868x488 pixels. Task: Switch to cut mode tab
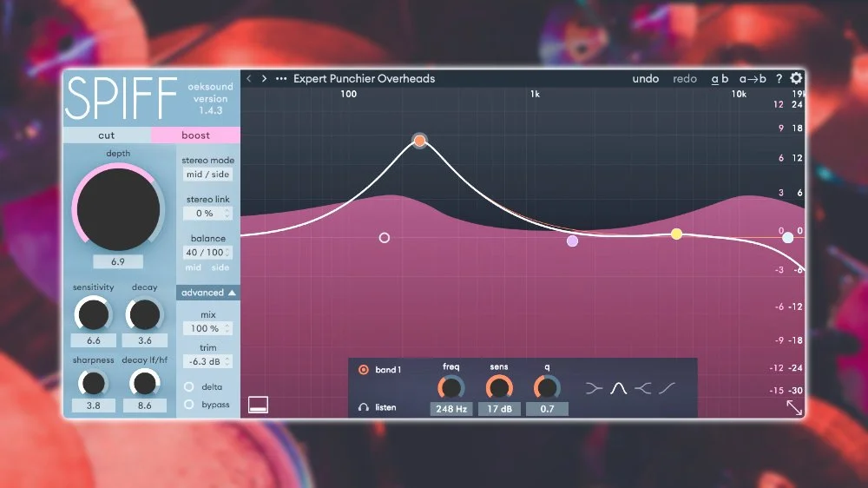tap(106, 135)
